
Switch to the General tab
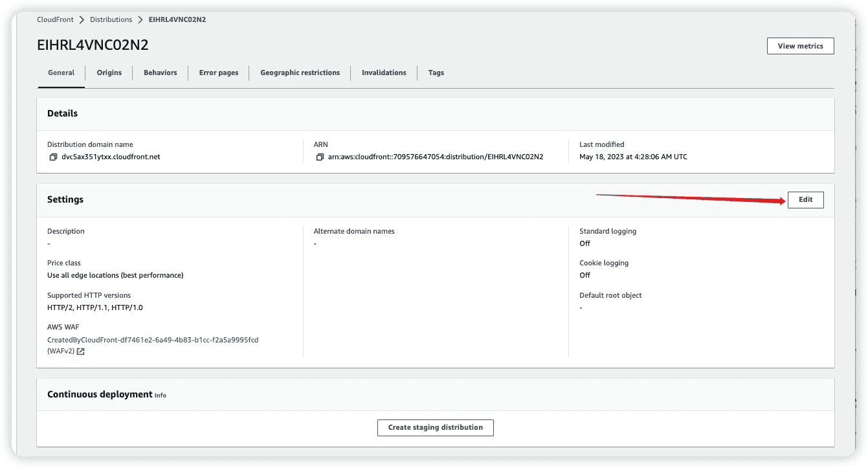coord(61,72)
